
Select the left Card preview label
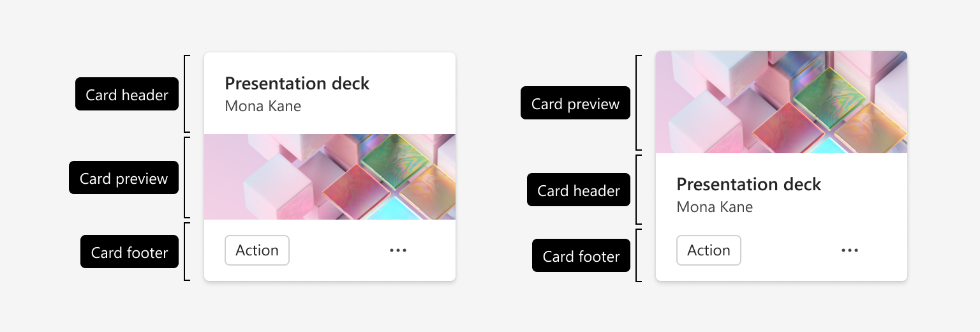(x=124, y=177)
